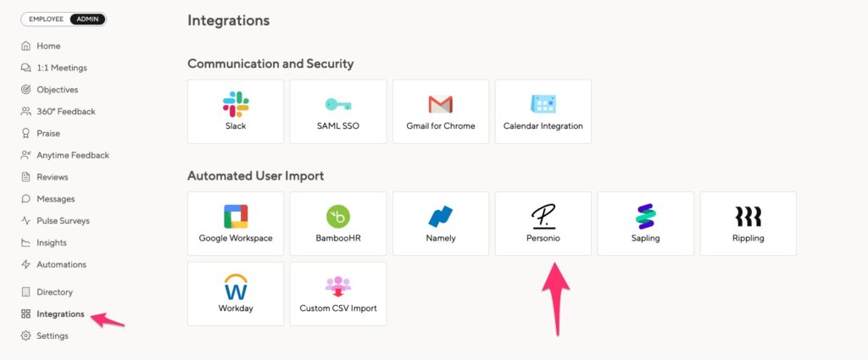
Task: Open the Slack integration tile
Action: point(236,112)
